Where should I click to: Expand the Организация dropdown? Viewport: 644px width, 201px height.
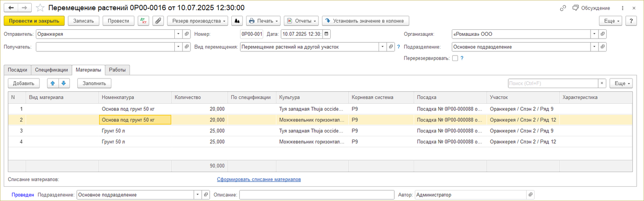594,34
